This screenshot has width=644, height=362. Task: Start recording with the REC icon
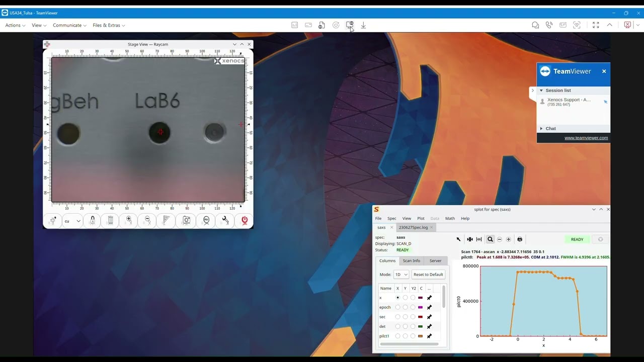point(206,220)
